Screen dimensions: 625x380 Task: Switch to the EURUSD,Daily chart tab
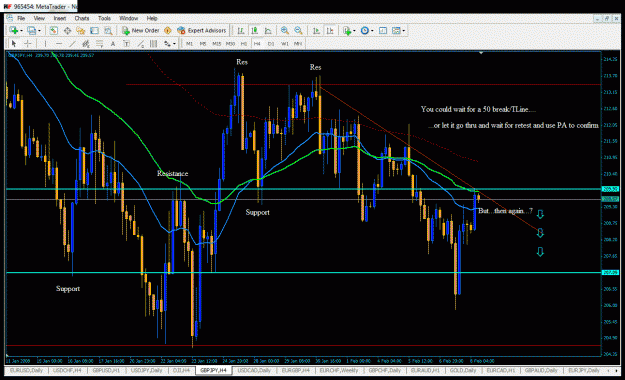coord(26,370)
